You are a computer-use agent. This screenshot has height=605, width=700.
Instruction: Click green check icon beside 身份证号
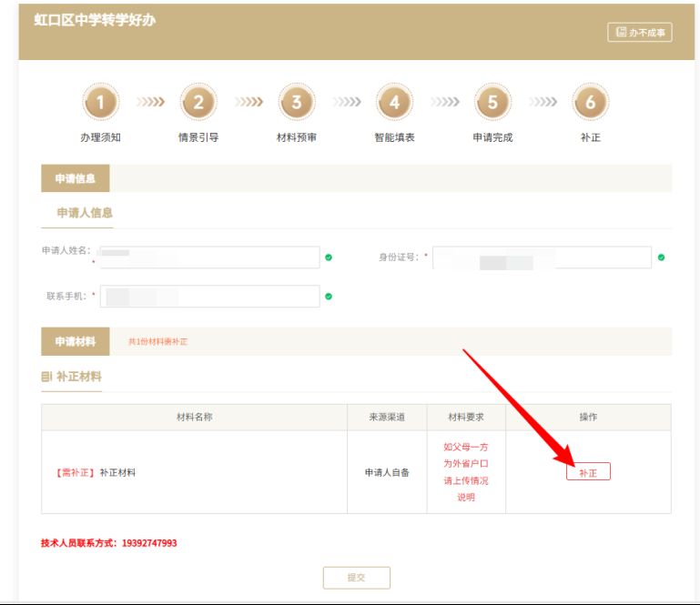coord(661,257)
